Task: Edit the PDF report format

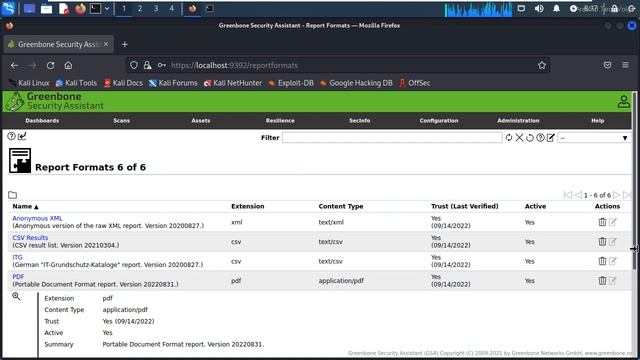Action: [x=613, y=280]
